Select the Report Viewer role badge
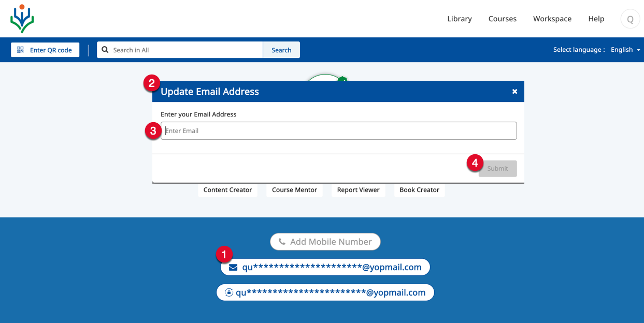Screen dimensions: 644x323 (x=358, y=190)
